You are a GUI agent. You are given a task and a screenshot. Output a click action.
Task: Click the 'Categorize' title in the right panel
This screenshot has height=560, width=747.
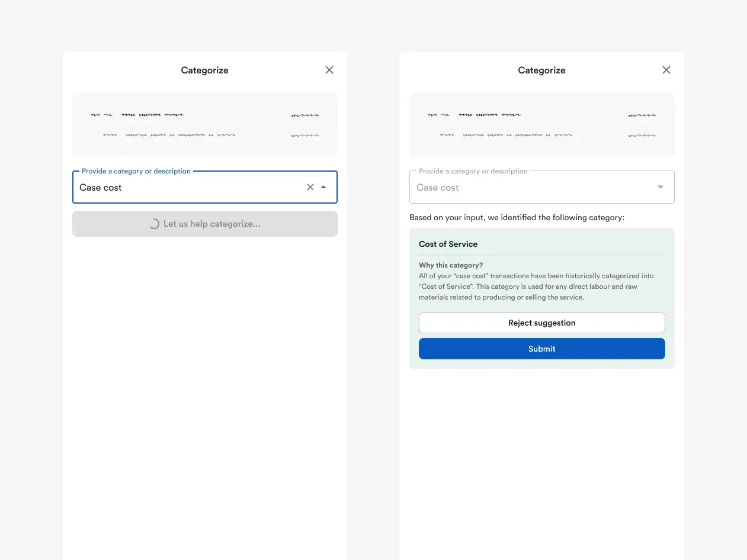tap(541, 70)
